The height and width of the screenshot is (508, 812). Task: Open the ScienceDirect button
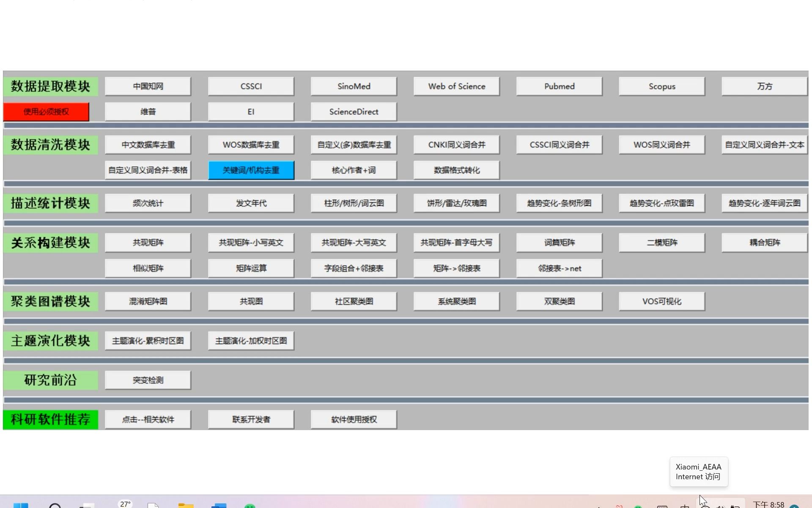[354, 112]
